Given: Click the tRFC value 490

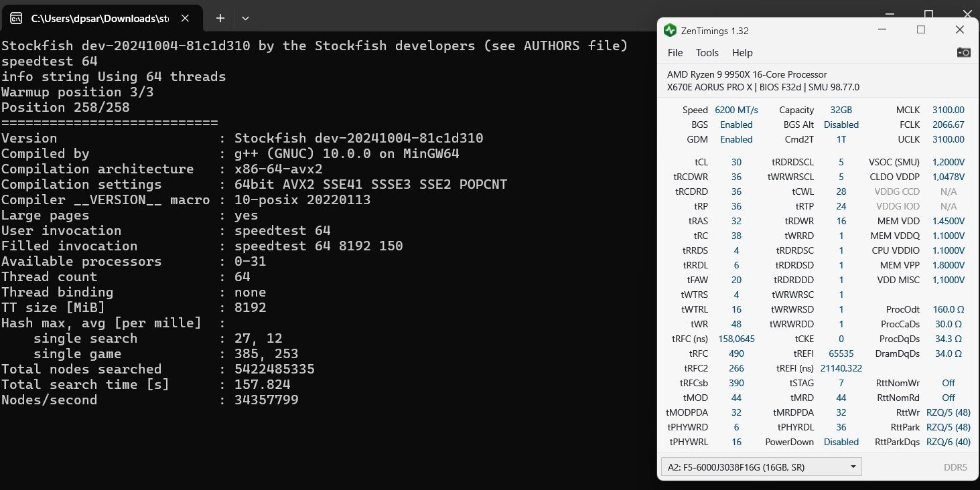Looking at the screenshot, I should [736, 353].
